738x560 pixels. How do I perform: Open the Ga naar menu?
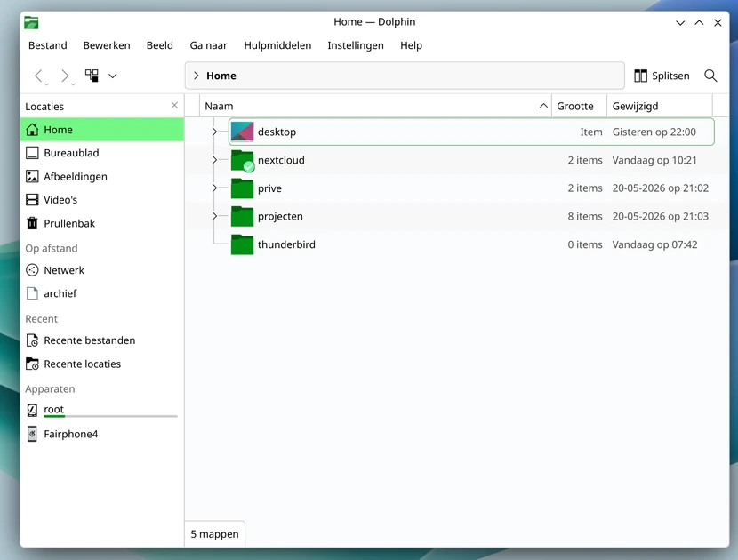click(208, 45)
